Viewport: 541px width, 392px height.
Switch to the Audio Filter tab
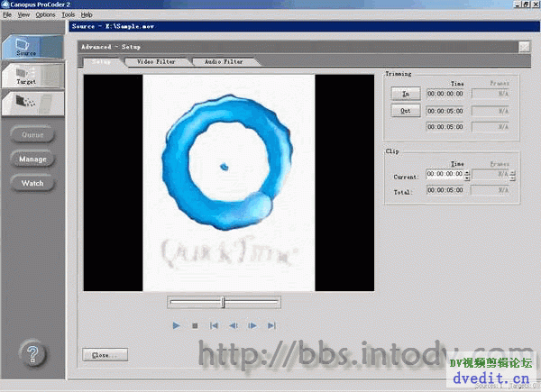[x=224, y=61]
